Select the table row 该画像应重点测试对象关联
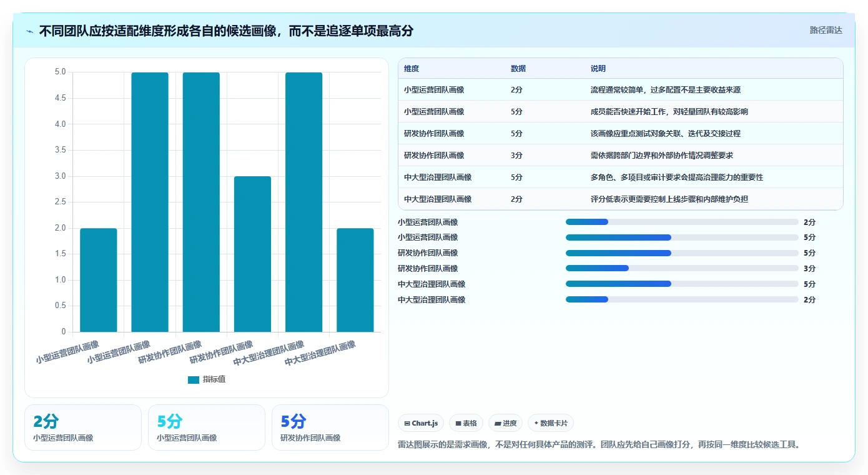Screen dimensions: 868x475 click(620, 134)
